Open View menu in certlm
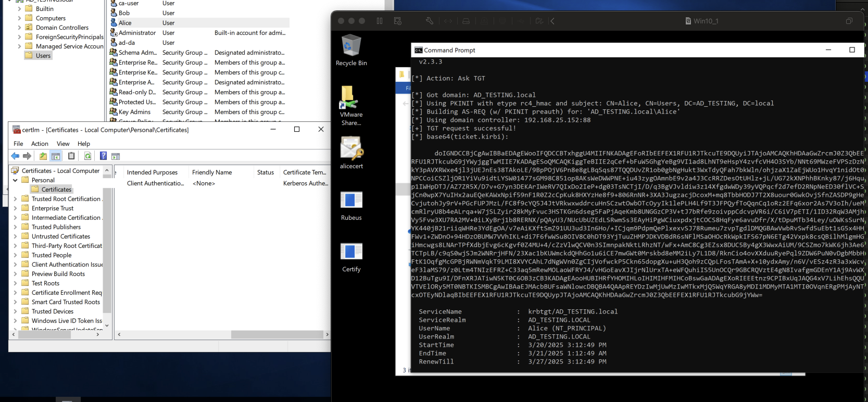 click(x=63, y=144)
